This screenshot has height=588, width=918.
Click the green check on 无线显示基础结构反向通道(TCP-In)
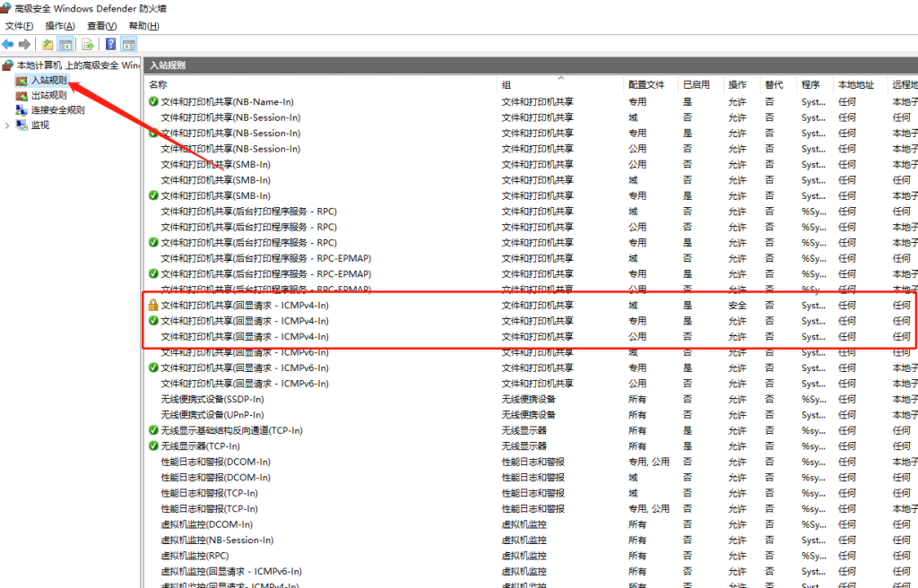153,430
